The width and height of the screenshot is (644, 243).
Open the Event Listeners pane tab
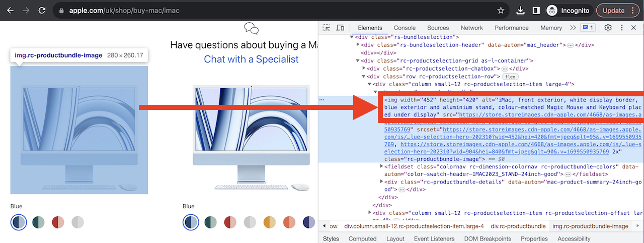434,238
